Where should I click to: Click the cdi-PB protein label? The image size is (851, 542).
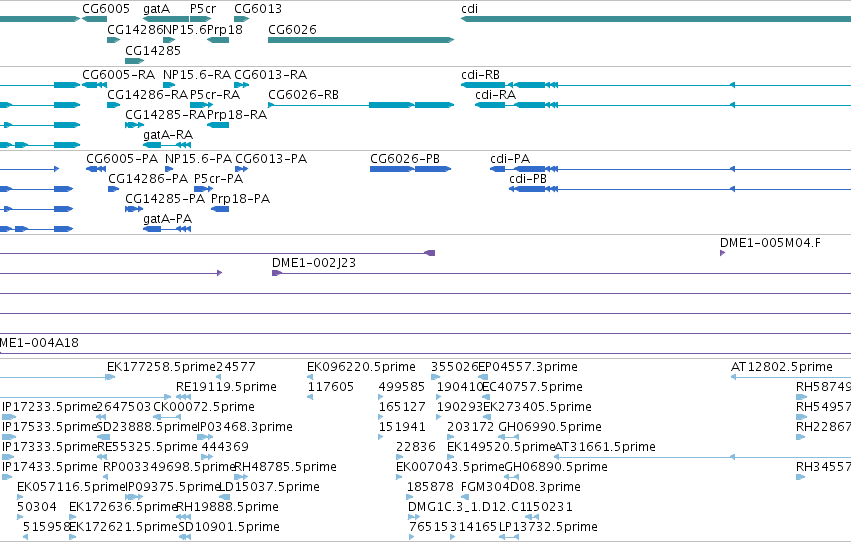tap(528, 178)
